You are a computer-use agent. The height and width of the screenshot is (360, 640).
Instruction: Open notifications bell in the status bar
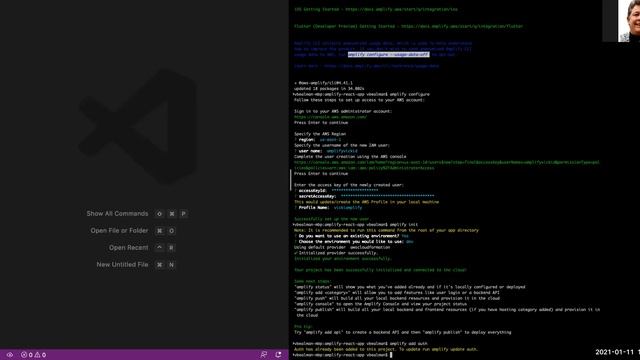click(278, 355)
